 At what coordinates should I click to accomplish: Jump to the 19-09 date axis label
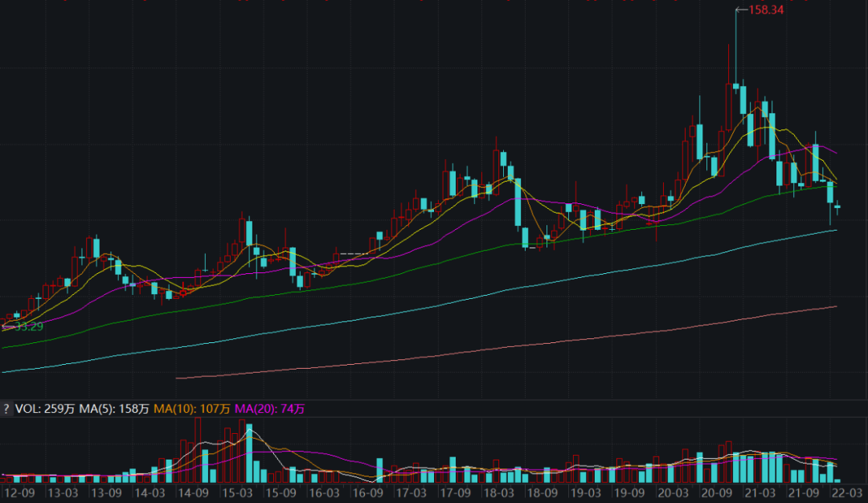coord(629,493)
